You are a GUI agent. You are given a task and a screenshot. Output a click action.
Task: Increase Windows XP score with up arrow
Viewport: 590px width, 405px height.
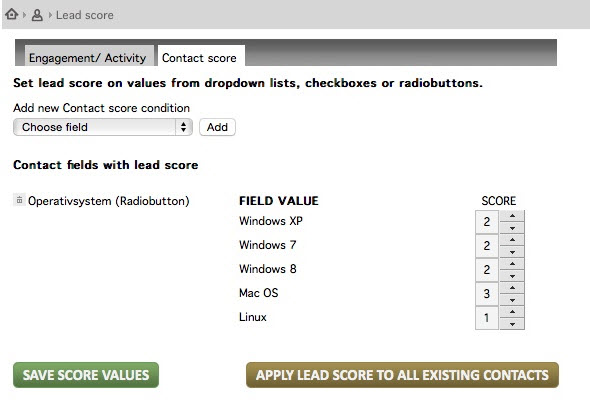pos(512,216)
